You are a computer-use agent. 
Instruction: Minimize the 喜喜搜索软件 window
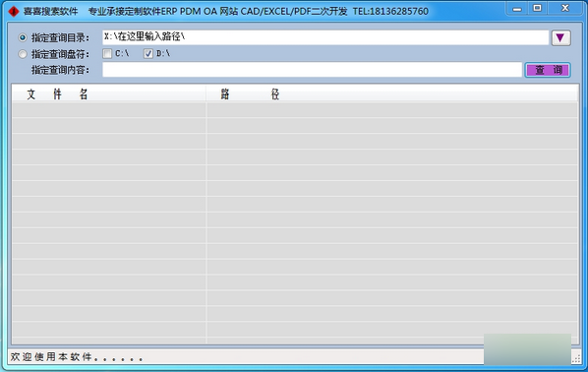tap(517, 9)
